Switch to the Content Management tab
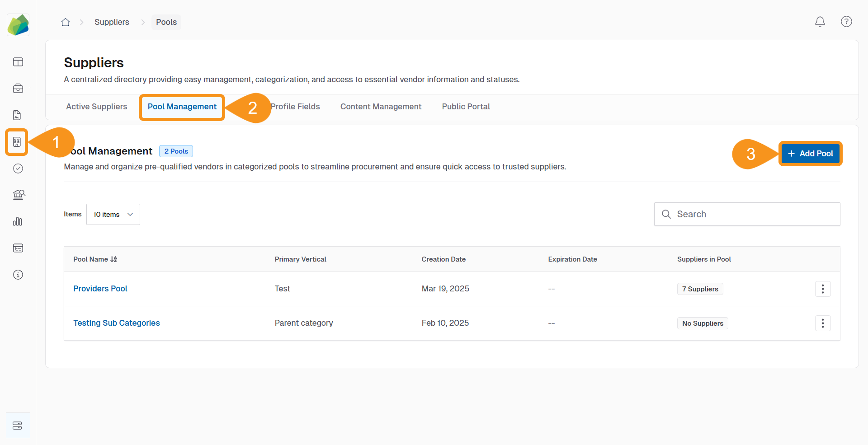Viewport: 868px width, 445px height. point(381,107)
